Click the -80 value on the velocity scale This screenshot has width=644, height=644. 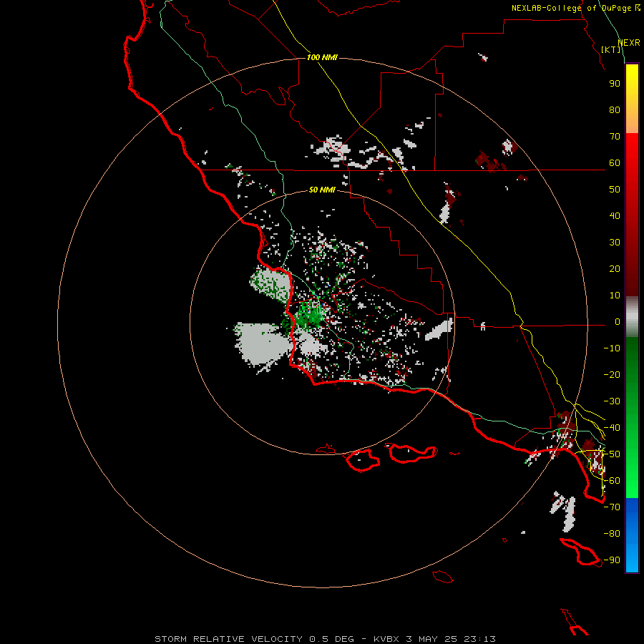coord(612,534)
